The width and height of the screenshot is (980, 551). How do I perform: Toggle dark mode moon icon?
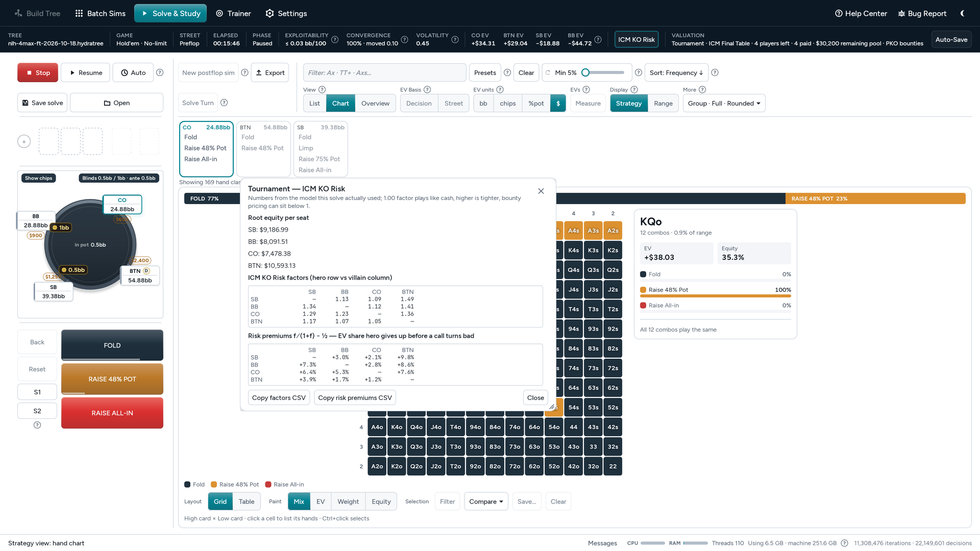click(x=962, y=13)
